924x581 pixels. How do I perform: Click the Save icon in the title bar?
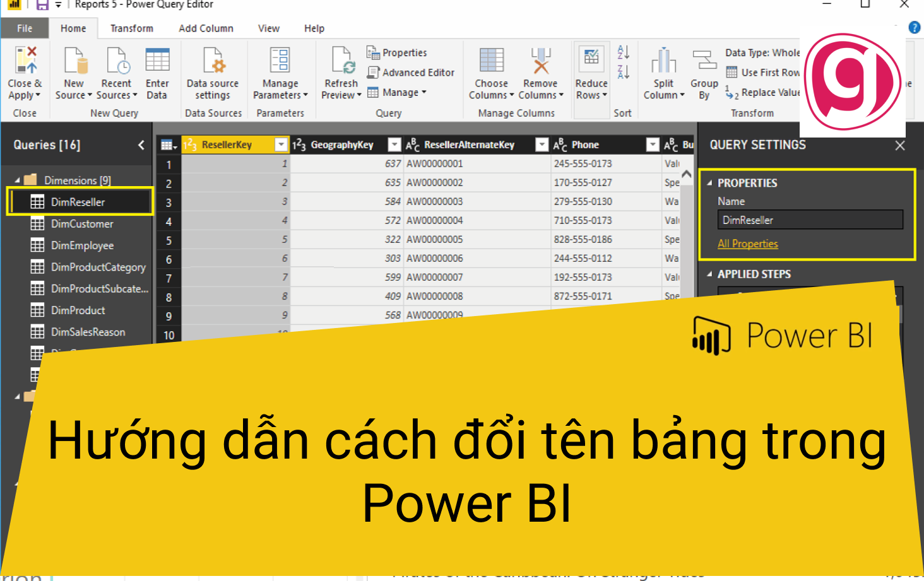coord(42,5)
